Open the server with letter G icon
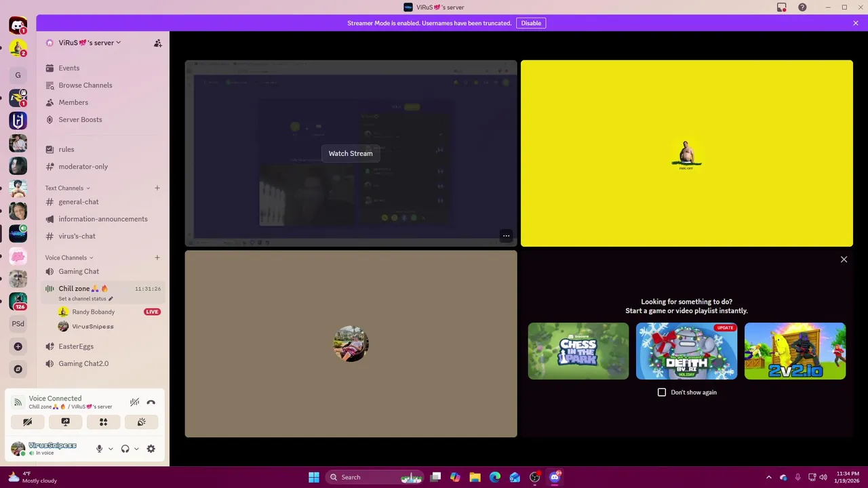Screen dimensions: 868x488 pyautogui.click(x=18, y=75)
